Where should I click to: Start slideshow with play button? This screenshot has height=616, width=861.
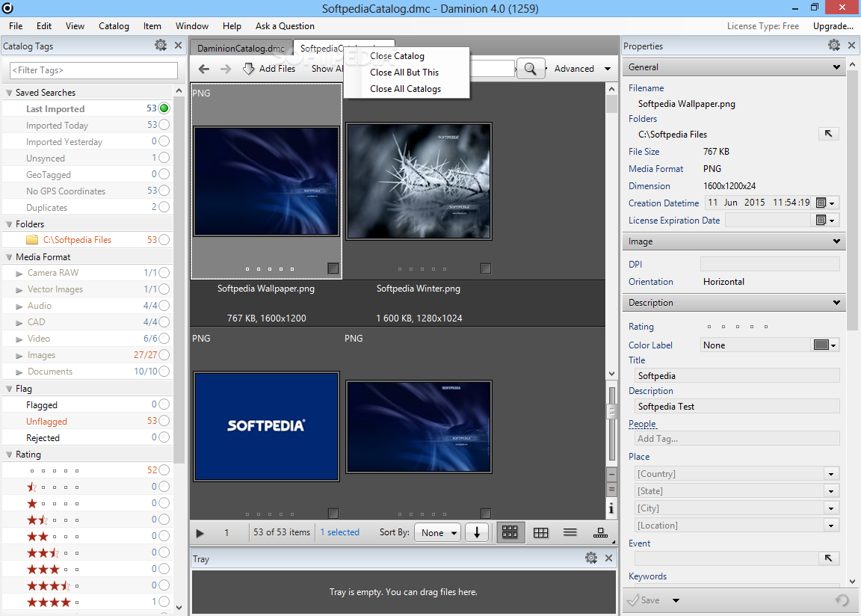click(200, 532)
